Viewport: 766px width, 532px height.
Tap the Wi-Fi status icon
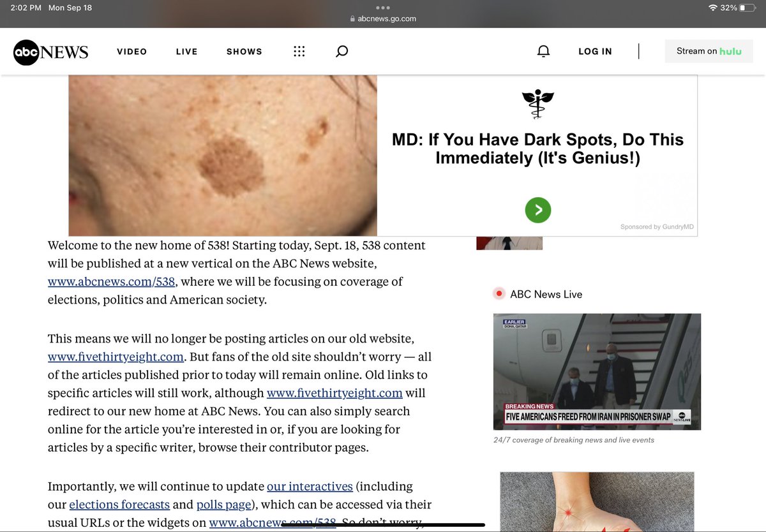pyautogui.click(x=713, y=8)
